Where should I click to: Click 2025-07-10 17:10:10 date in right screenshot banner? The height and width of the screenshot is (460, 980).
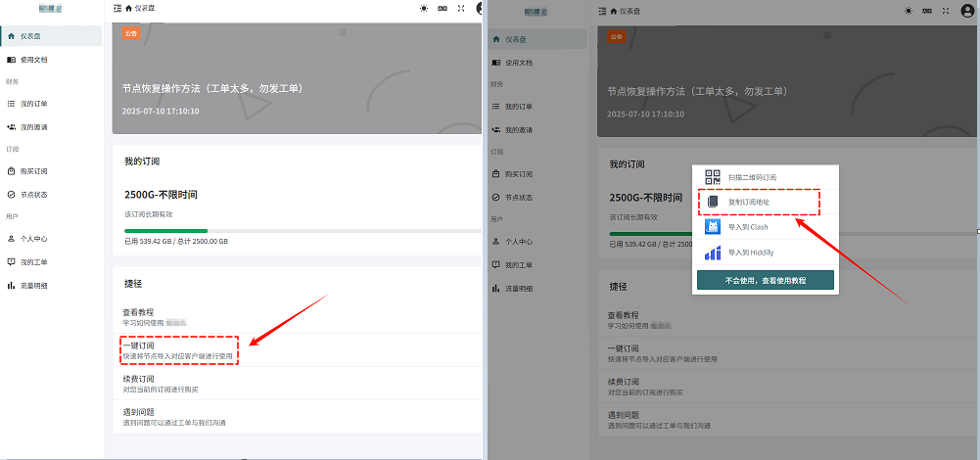pos(645,115)
